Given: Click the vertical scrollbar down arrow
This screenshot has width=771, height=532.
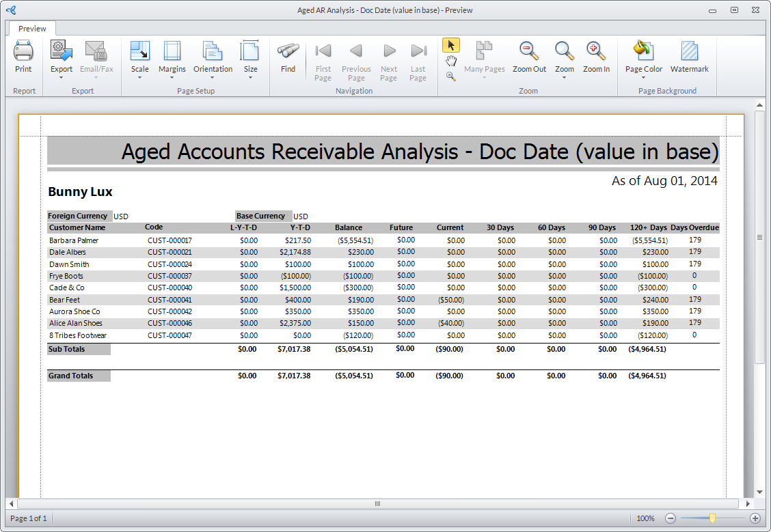Looking at the screenshot, I should point(759,491).
